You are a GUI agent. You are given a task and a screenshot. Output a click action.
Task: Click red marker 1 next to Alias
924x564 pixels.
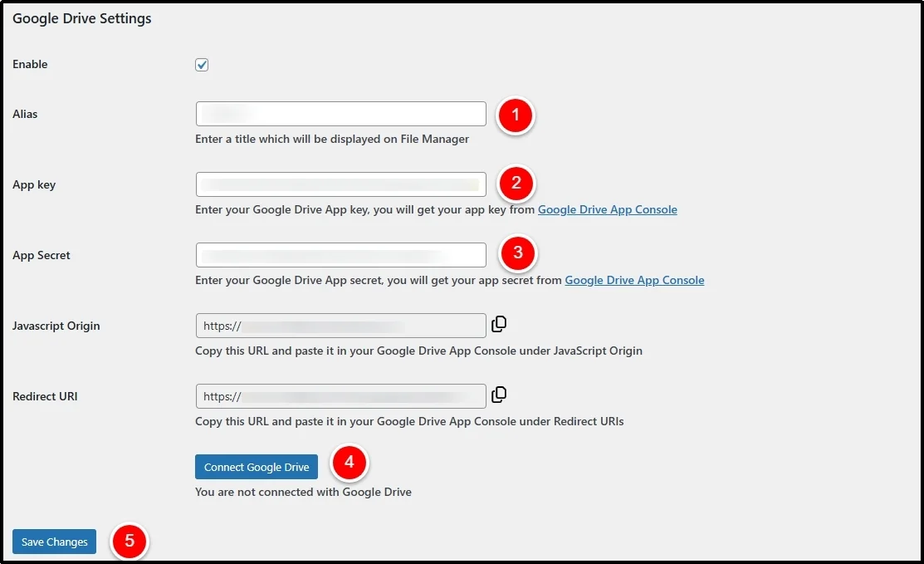pos(515,116)
